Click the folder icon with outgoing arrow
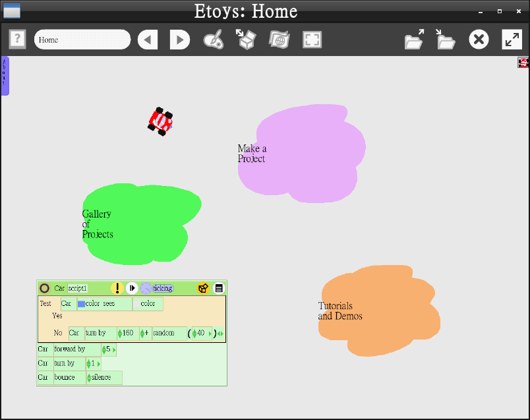Image resolution: width=530 pixels, height=420 pixels. 415,40
